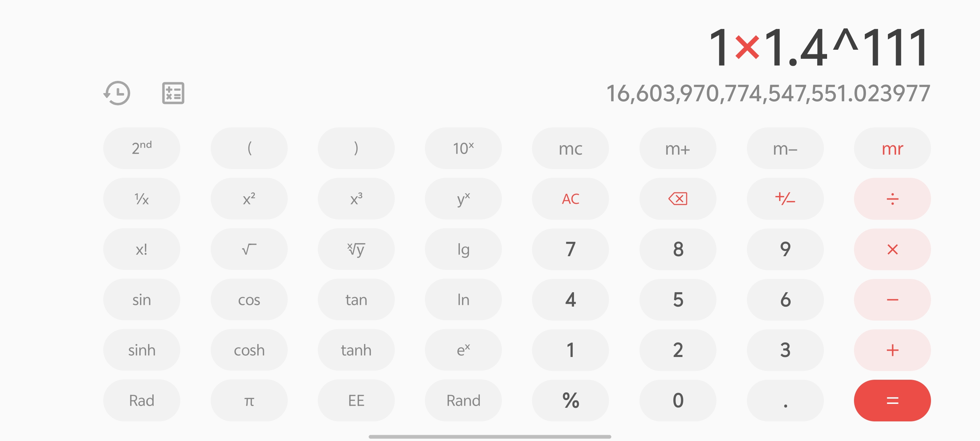This screenshot has height=441, width=980.
Task: Tap the Rand random number key
Action: [463, 400]
